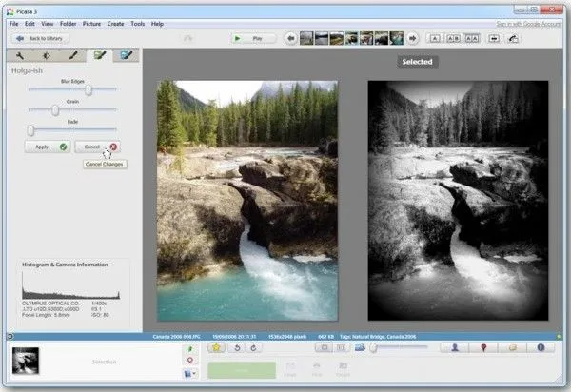Apply the Holga-ish effect
This screenshot has width=571, height=392.
point(48,147)
